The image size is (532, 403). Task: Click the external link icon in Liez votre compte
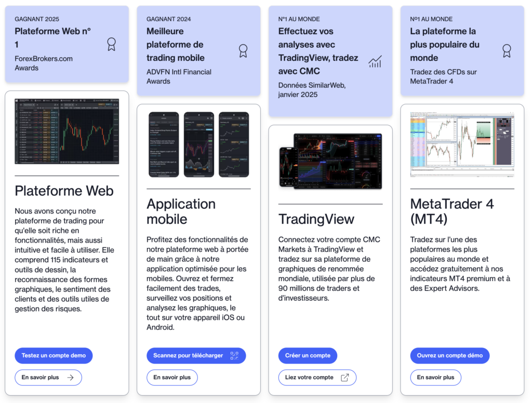pyautogui.click(x=345, y=378)
